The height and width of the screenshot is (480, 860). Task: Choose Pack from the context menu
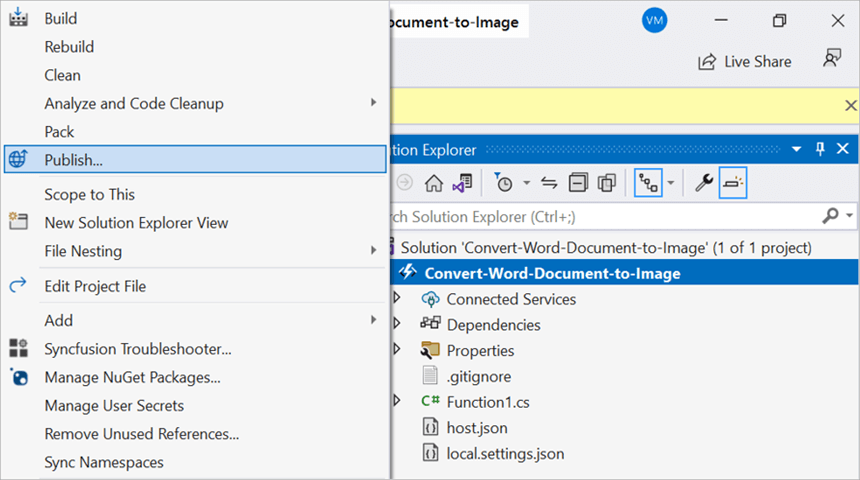pyautogui.click(x=59, y=132)
